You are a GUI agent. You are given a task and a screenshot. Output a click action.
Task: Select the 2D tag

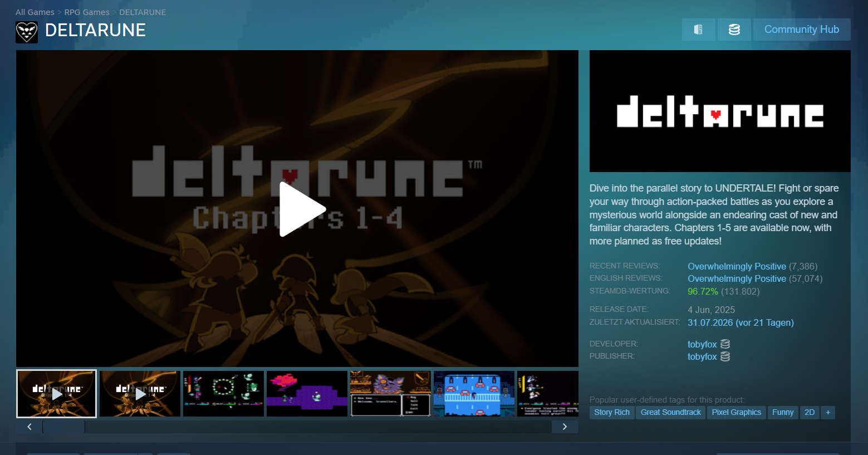coord(810,412)
